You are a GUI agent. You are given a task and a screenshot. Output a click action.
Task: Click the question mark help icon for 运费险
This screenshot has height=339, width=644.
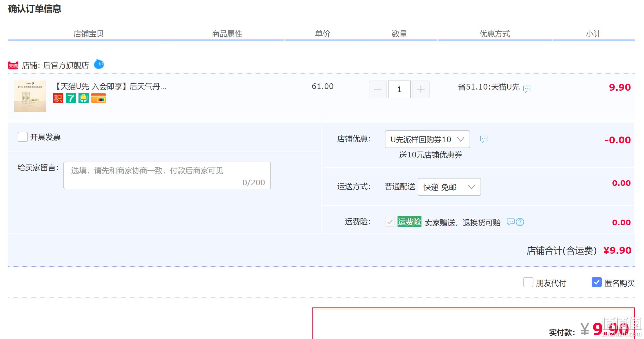pyautogui.click(x=520, y=222)
